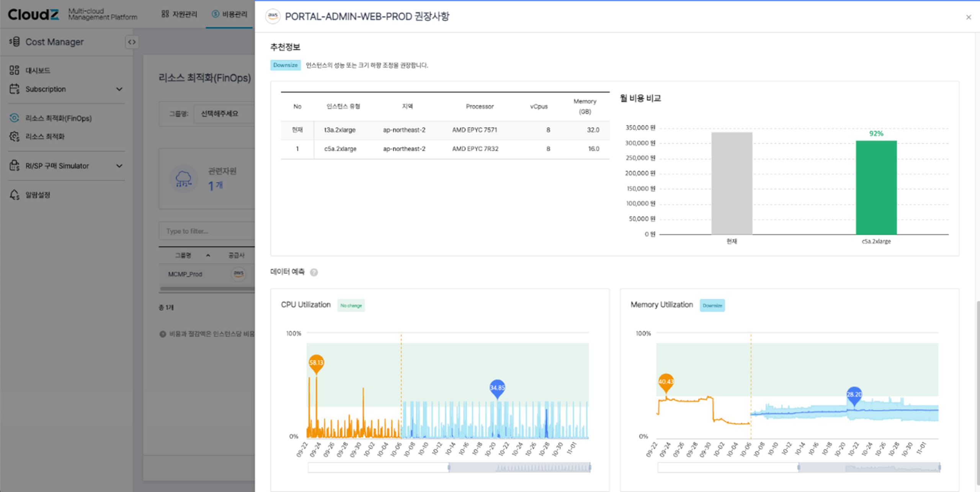Click the AWS logo in the dialog header
980x492 pixels.
click(x=273, y=16)
